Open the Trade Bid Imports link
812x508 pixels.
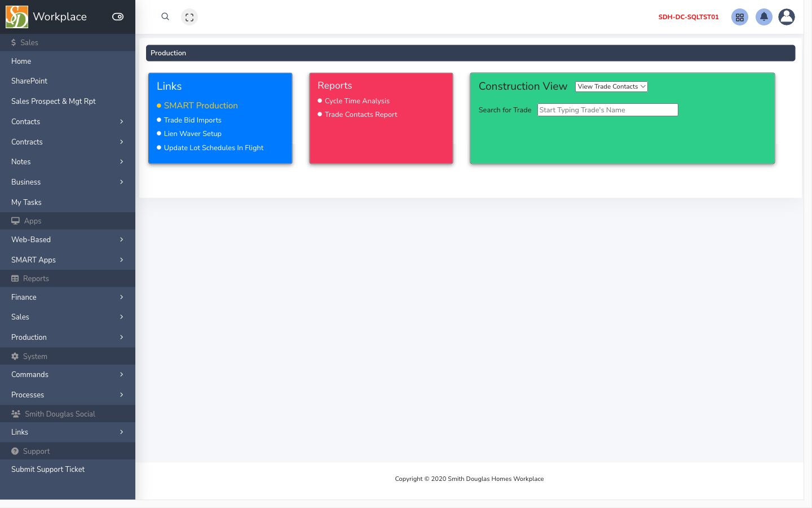point(193,120)
